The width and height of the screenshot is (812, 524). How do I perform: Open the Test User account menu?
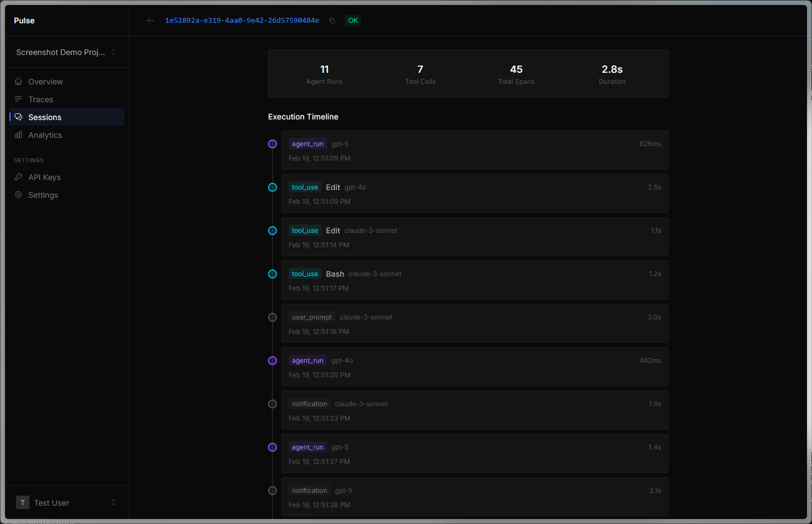pyautogui.click(x=66, y=502)
